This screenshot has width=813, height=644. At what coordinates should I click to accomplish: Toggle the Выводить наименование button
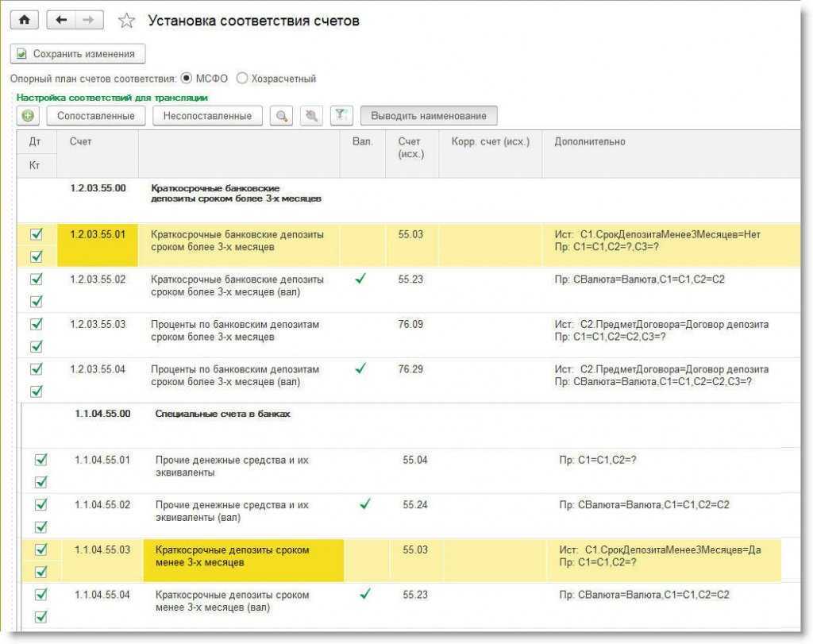click(x=429, y=116)
